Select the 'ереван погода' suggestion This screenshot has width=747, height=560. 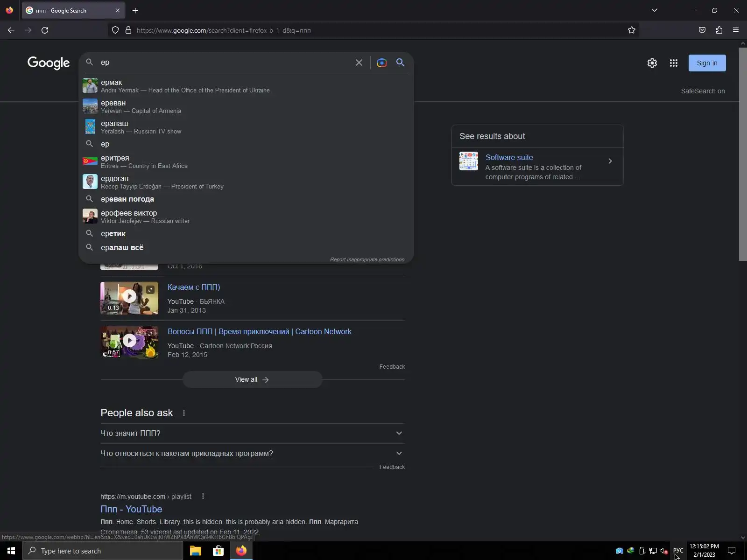point(246,199)
